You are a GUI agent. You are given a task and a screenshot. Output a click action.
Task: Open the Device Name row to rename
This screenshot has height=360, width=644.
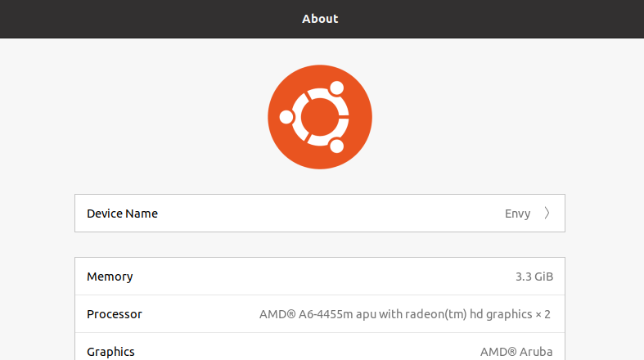click(319, 214)
